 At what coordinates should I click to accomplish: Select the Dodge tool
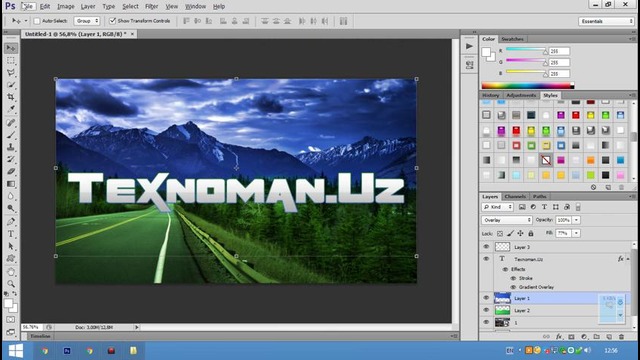pyautogui.click(x=11, y=208)
